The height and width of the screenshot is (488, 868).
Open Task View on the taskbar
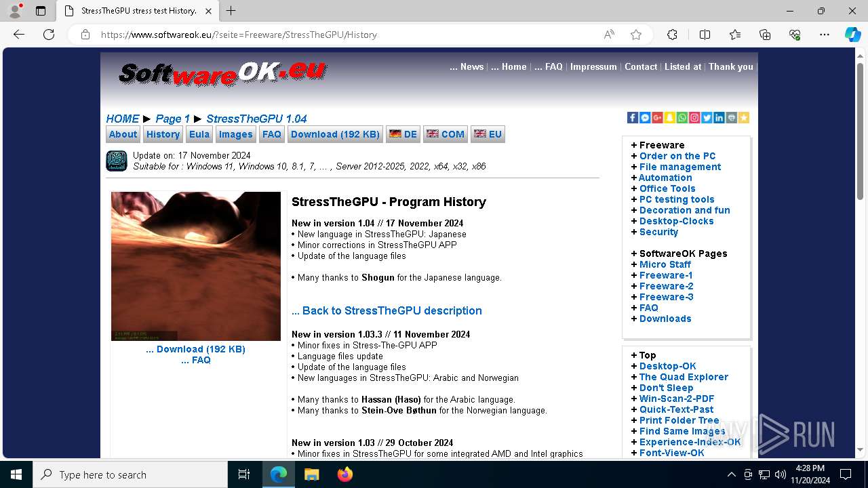[244, 474]
